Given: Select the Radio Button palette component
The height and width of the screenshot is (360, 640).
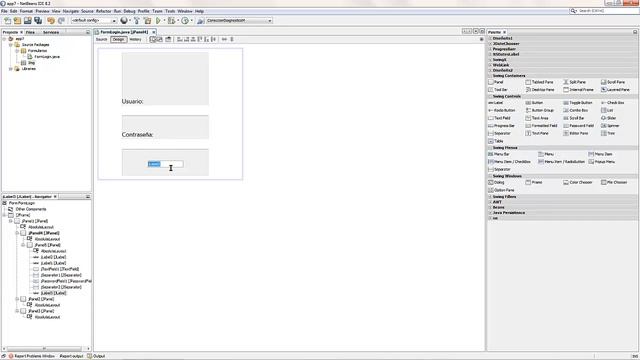Looking at the screenshot, I should click(502, 110).
